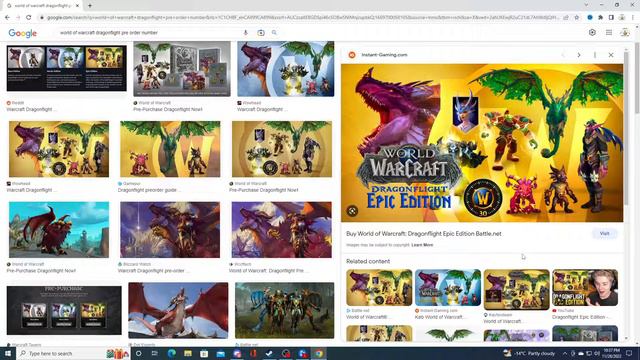640x360 pixels.
Task: Open the red dragon on blue sky thumbnail
Action: pyautogui.click(x=59, y=230)
